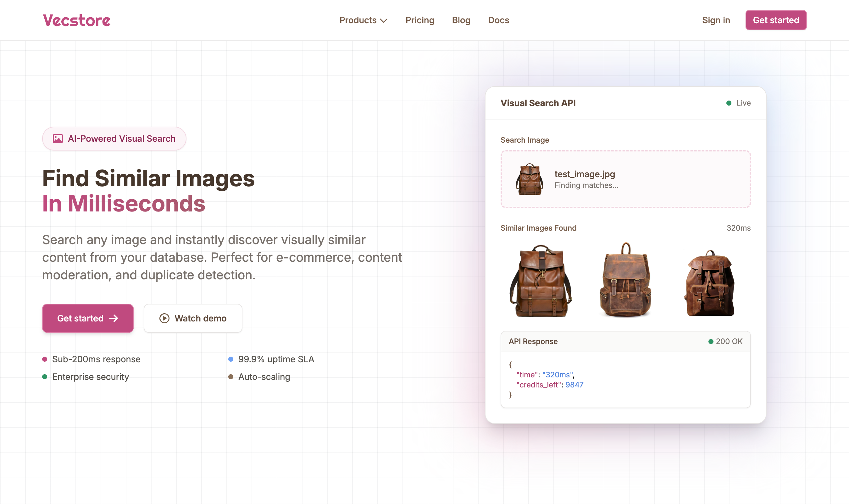Click the Enterprise security feature

(85, 377)
